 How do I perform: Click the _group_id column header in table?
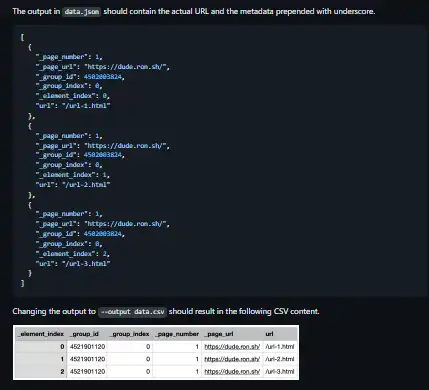click(84, 334)
